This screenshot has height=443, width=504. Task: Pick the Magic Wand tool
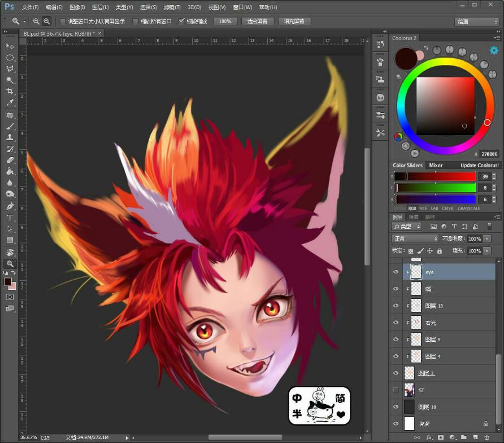tap(10, 80)
